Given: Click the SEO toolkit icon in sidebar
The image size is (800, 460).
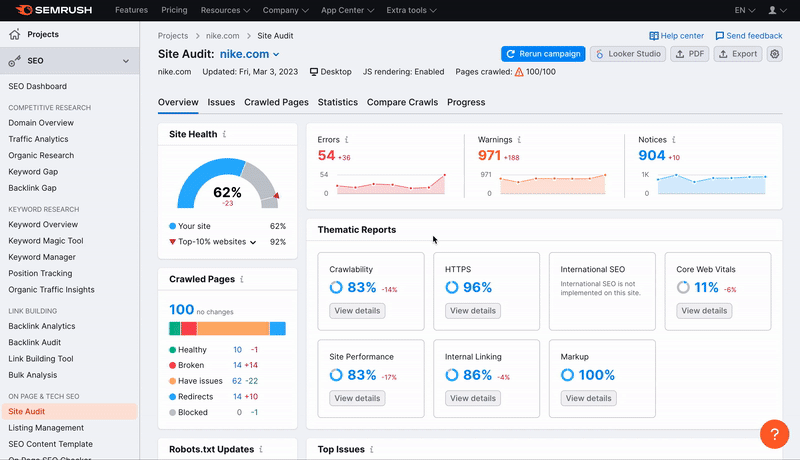Looking at the screenshot, I should [x=14, y=61].
